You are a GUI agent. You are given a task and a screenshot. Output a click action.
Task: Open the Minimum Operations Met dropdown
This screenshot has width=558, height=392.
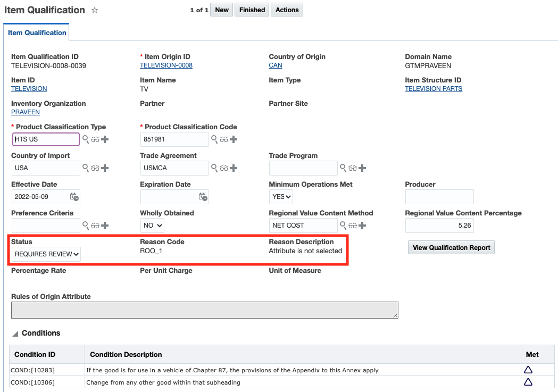click(x=281, y=197)
